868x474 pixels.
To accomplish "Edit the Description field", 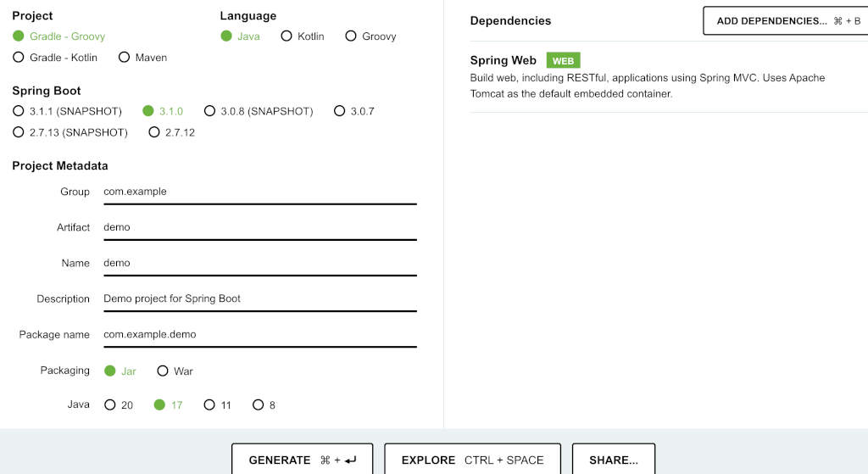I will (x=260, y=299).
